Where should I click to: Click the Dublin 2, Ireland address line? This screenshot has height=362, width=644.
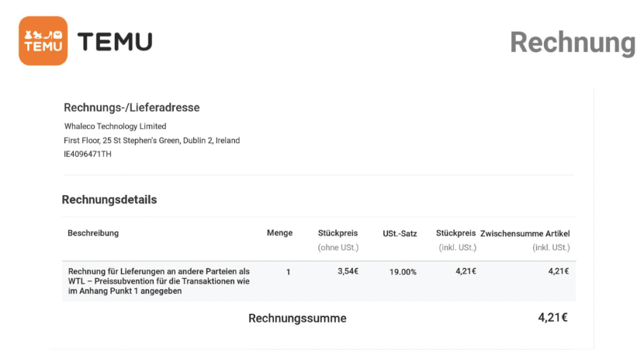point(151,141)
